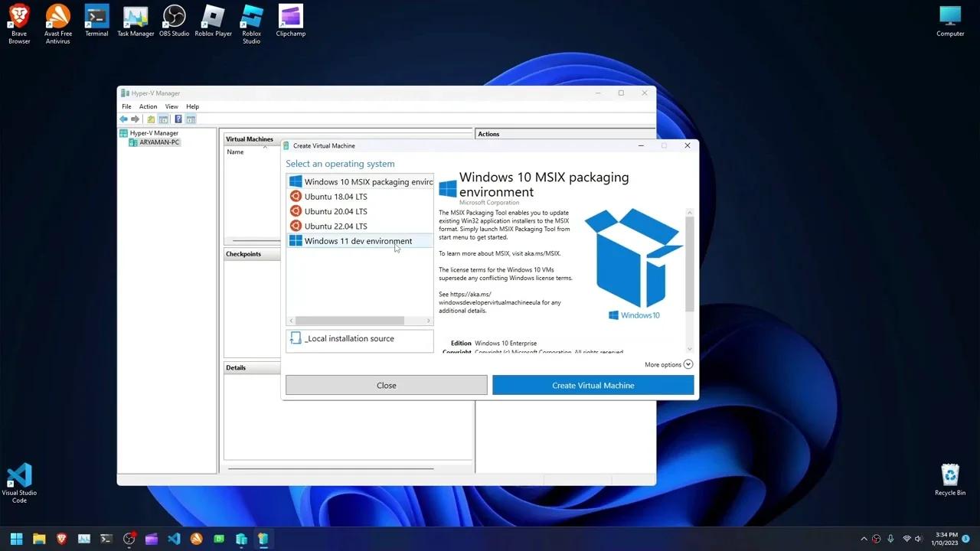Open Terminal from the desktop
The image size is (980, 551).
(96, 15)
